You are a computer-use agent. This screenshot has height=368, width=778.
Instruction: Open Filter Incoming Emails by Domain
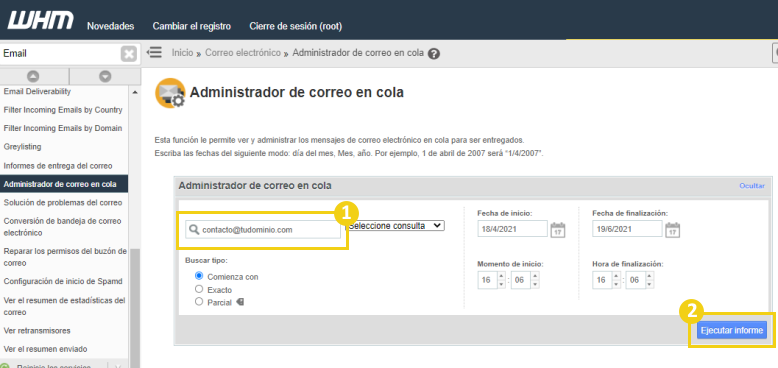(63, 128)
